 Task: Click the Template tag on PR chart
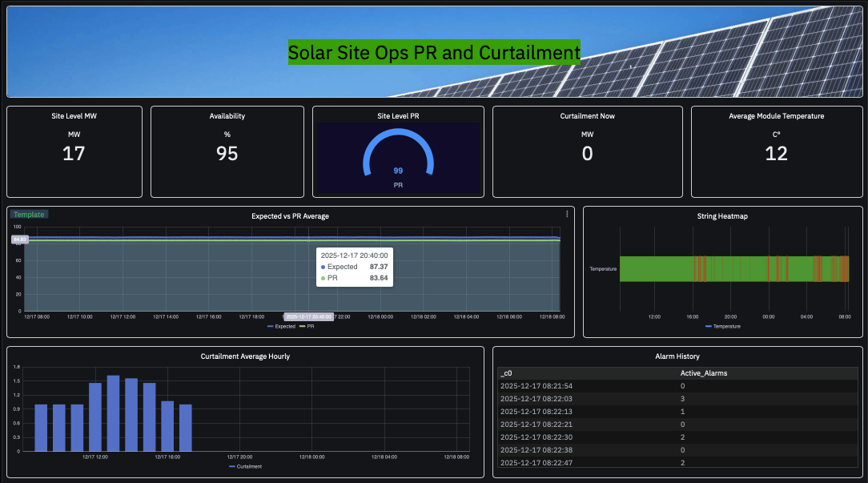(x=30, y=215)
